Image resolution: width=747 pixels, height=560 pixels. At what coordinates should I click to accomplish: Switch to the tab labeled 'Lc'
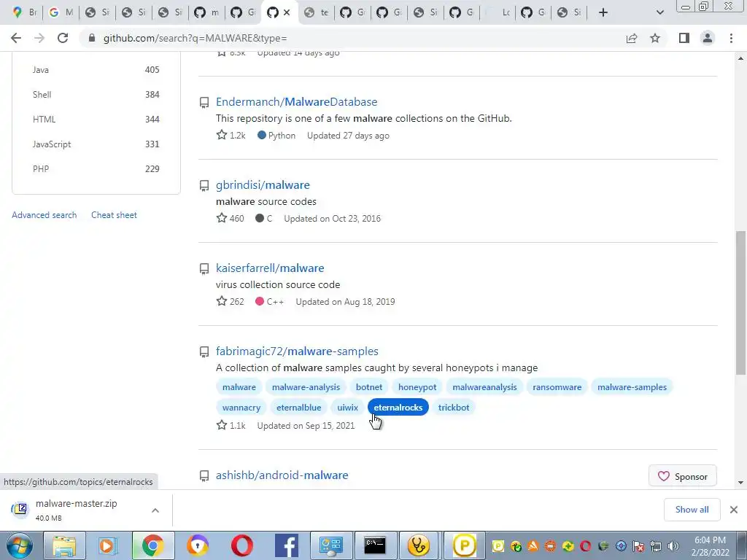click(499, 12)
